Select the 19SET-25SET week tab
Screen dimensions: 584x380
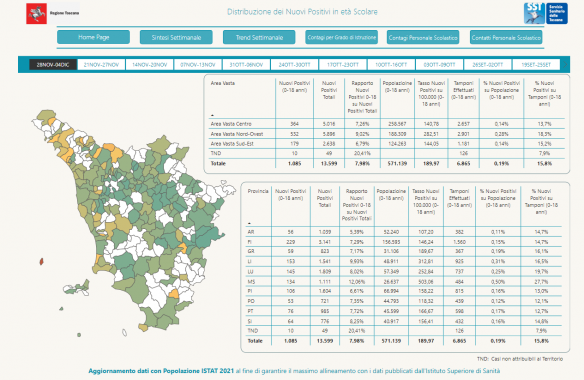(x=536, y=65)
